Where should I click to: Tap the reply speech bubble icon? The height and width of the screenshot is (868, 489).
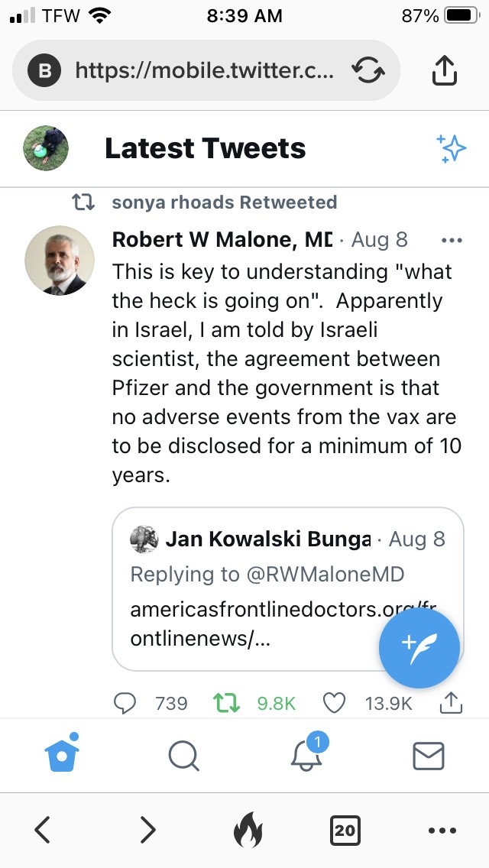(x=125, y=702)
